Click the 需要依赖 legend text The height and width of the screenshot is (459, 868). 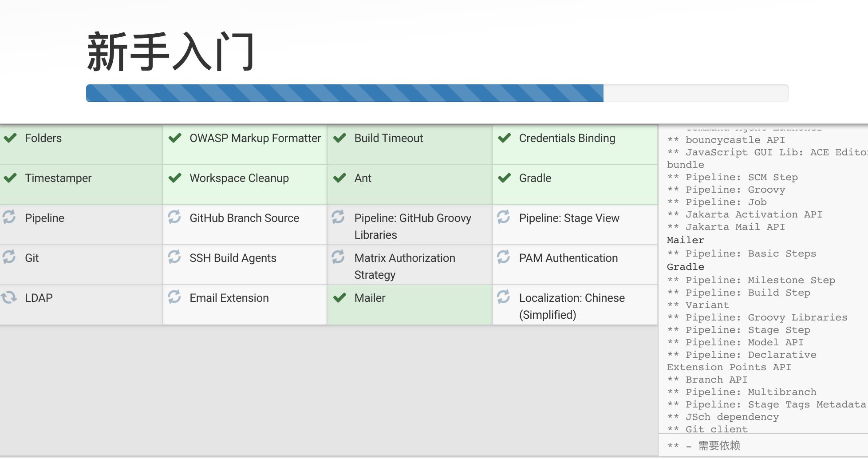[x=719, y=446]
